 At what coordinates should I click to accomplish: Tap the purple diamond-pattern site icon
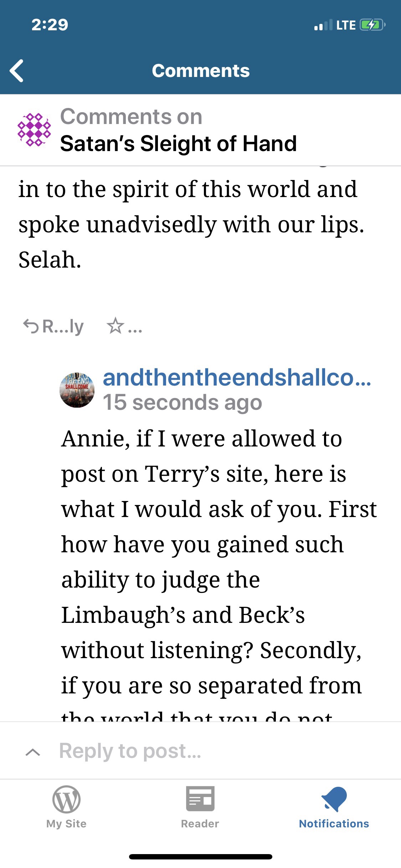[x=34, y=130]
